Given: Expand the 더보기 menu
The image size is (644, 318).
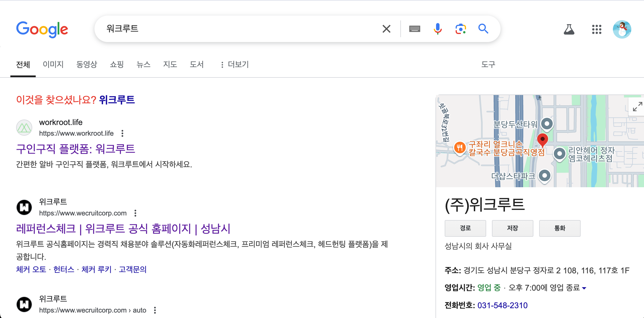Looking at the screenshot, I should point(234,64).
